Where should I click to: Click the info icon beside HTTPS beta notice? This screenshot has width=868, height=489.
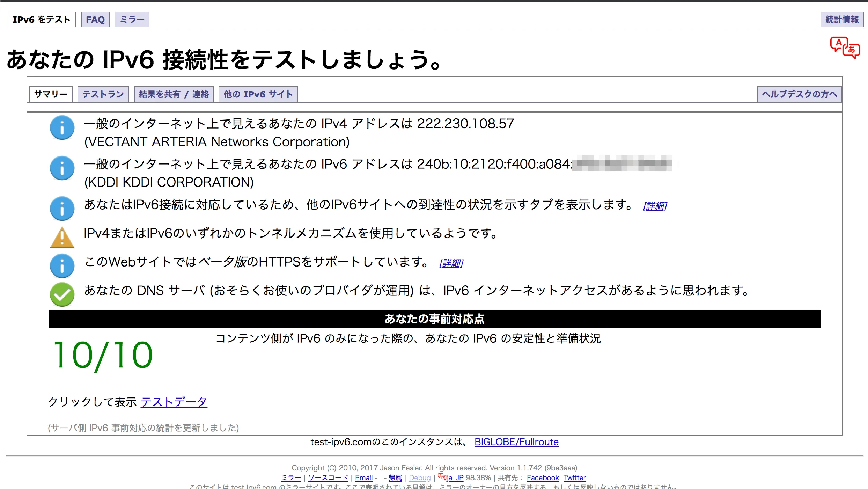point(62,266)
